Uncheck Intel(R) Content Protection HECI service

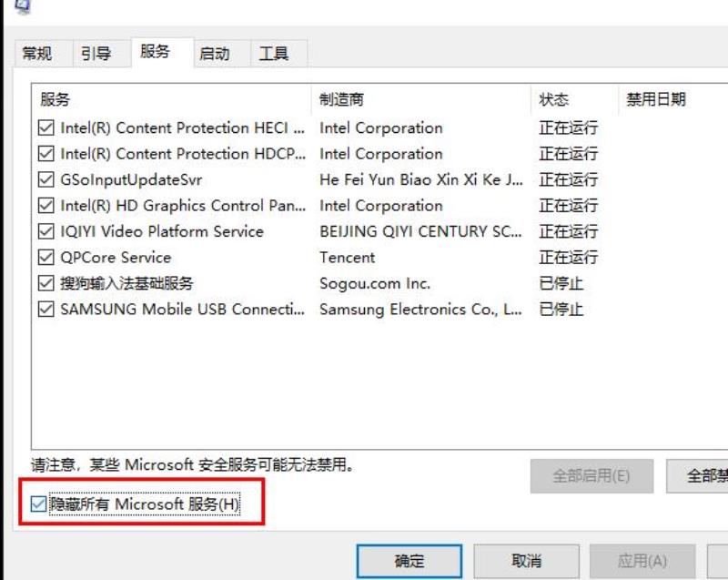pyautogui.click(x=45, y=127)
